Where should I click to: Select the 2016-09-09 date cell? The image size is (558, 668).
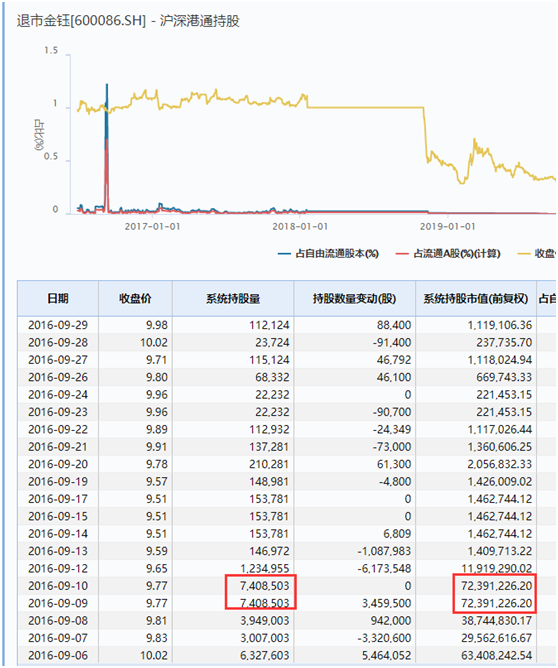point(58,603)
